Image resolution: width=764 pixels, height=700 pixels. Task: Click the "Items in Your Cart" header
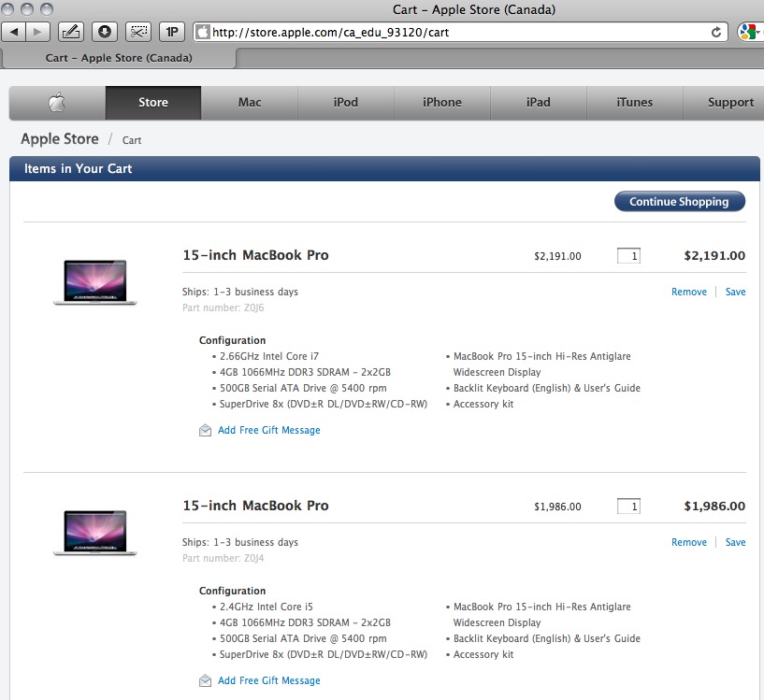click(78, 168)
